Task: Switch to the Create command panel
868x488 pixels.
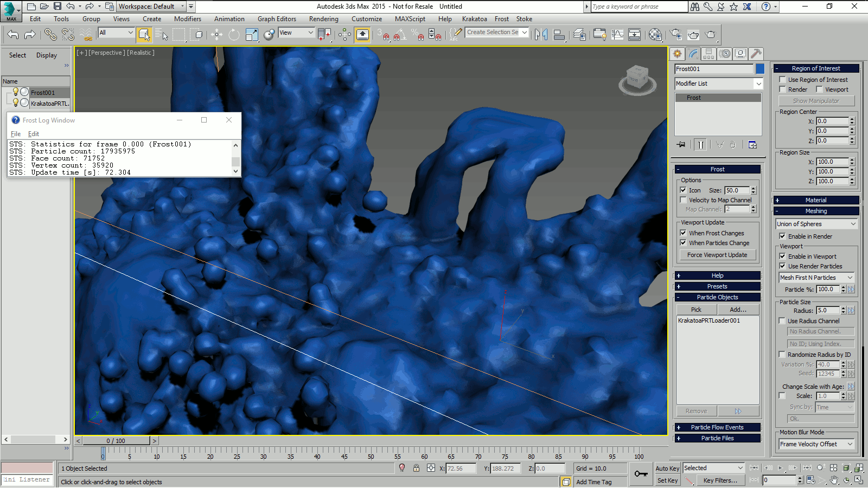Action: [x=677, y=53]
